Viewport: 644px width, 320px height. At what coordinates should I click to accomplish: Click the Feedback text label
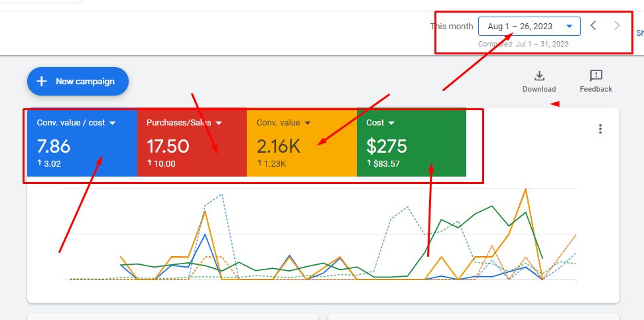click(596, 89)
